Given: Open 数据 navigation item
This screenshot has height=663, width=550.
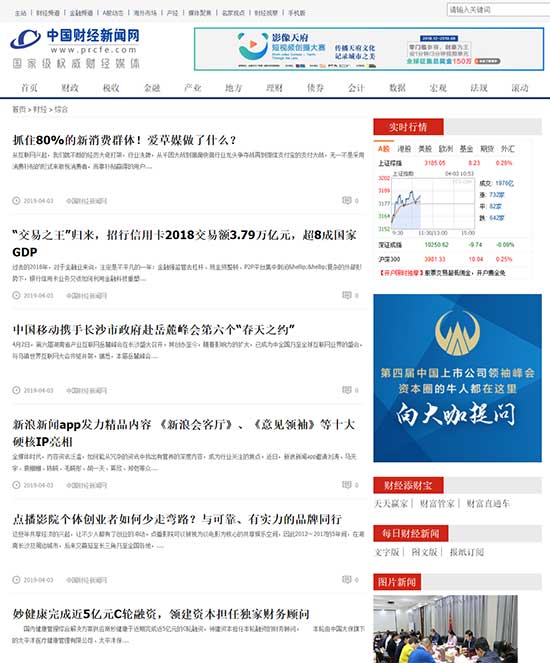Looking at the screenshot, I should coord(397,88).
